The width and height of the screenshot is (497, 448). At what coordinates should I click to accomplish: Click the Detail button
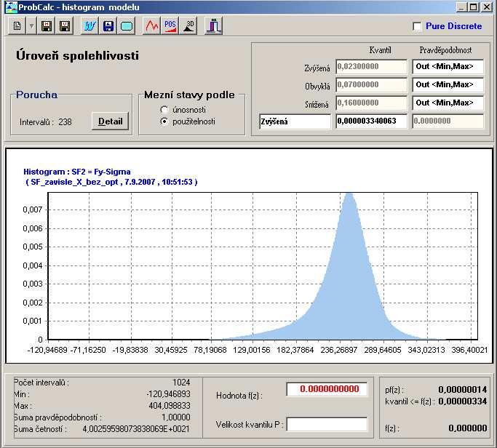point(111,121)
